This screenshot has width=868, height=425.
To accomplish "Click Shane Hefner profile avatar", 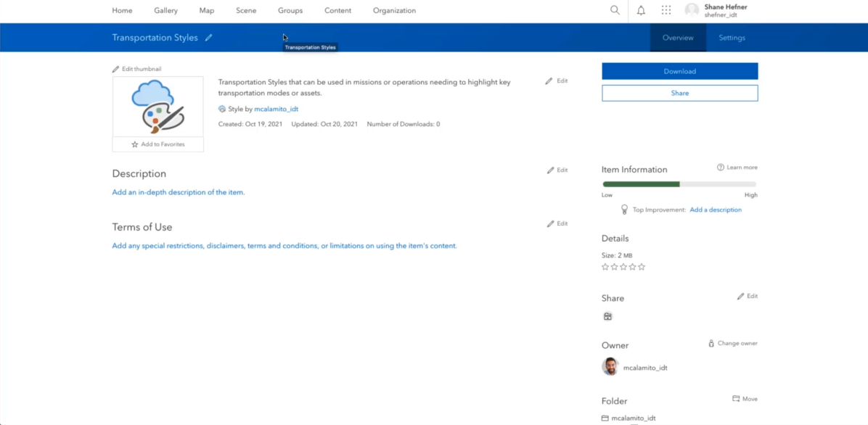I will (x=692, y=10).
